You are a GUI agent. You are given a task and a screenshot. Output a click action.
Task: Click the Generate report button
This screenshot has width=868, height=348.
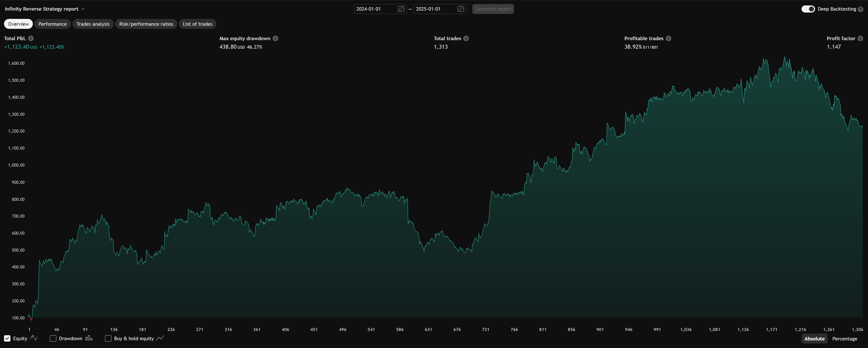tap(493, 9)
